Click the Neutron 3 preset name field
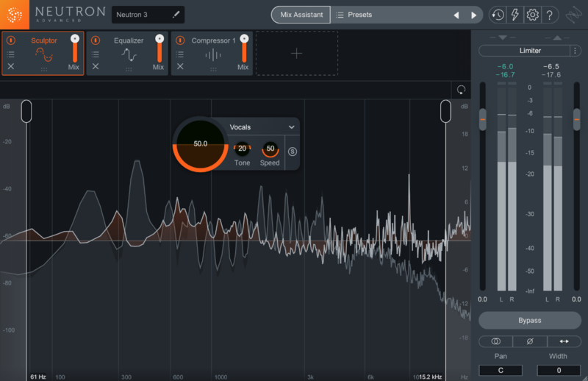Screen dimensions: 588x381 click(x=148, y=15)
